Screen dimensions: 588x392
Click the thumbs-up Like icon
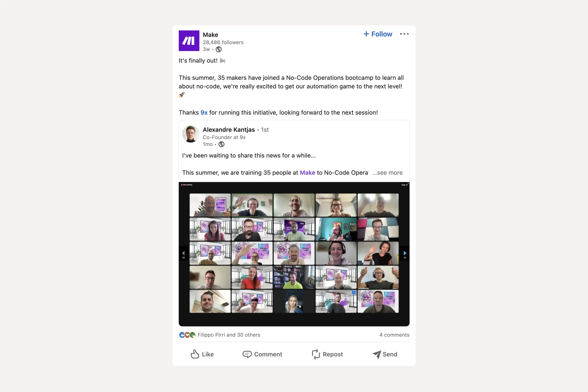click(x=195, y=354)
